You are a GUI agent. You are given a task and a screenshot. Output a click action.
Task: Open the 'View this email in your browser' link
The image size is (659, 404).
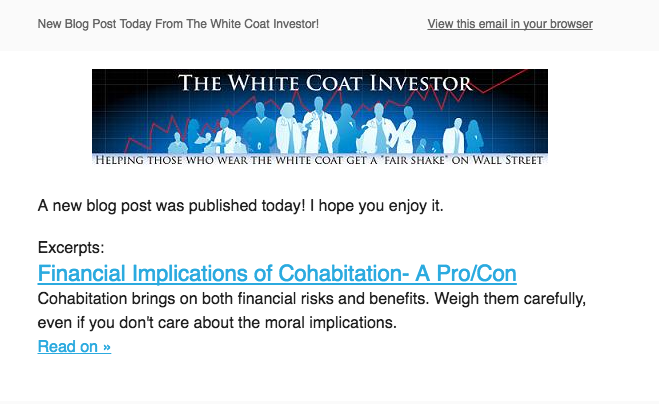tap(510, 24)
